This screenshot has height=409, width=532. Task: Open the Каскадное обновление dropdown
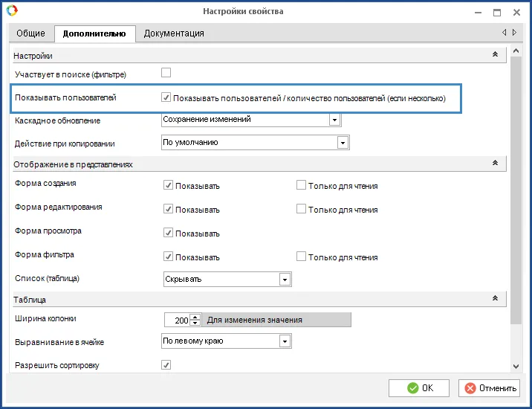334,120
